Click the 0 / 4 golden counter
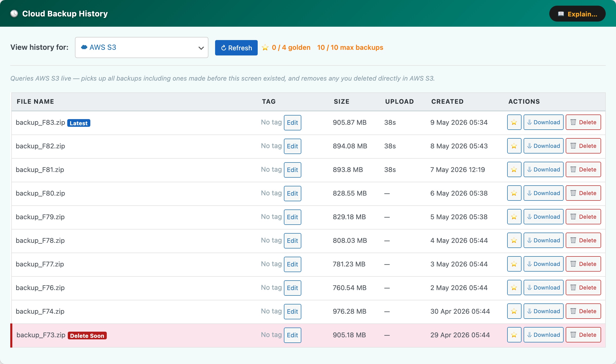Viewport: 616px width, 364px height. point(286,47)
